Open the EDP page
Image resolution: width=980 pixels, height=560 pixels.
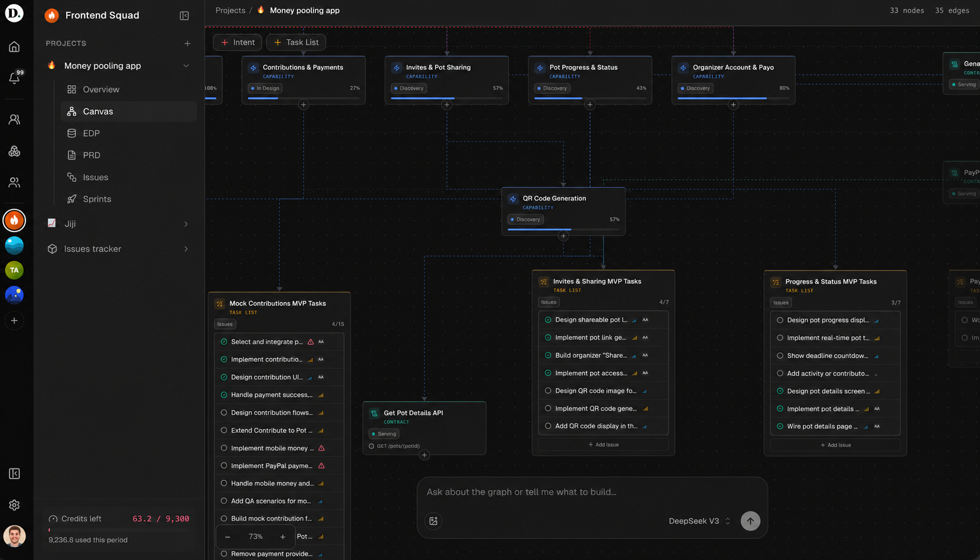(x=129, y=134)
